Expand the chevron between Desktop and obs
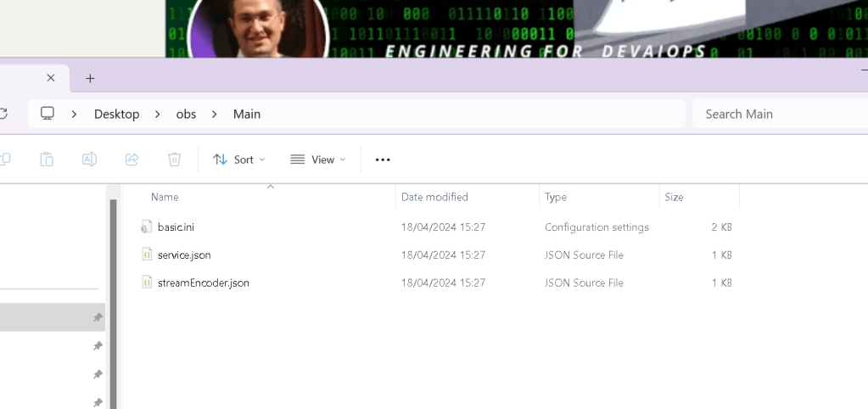 point(158,114)
